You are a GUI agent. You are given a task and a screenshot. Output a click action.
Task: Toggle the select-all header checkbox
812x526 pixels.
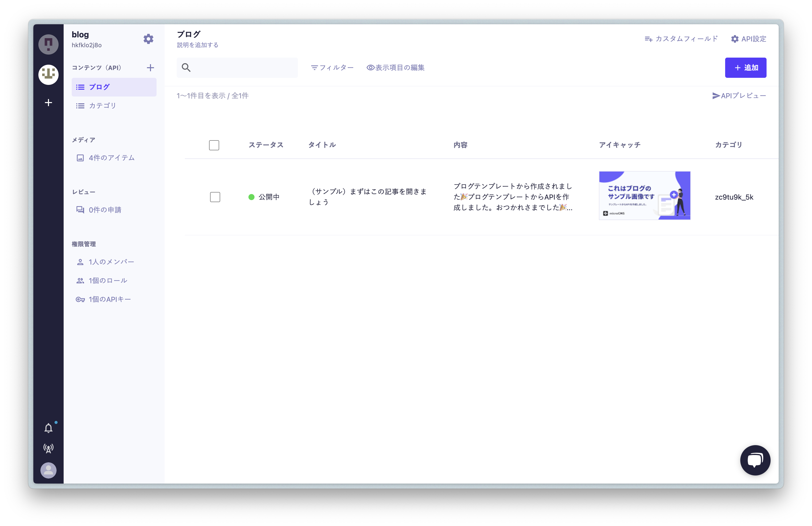[214, 145]
